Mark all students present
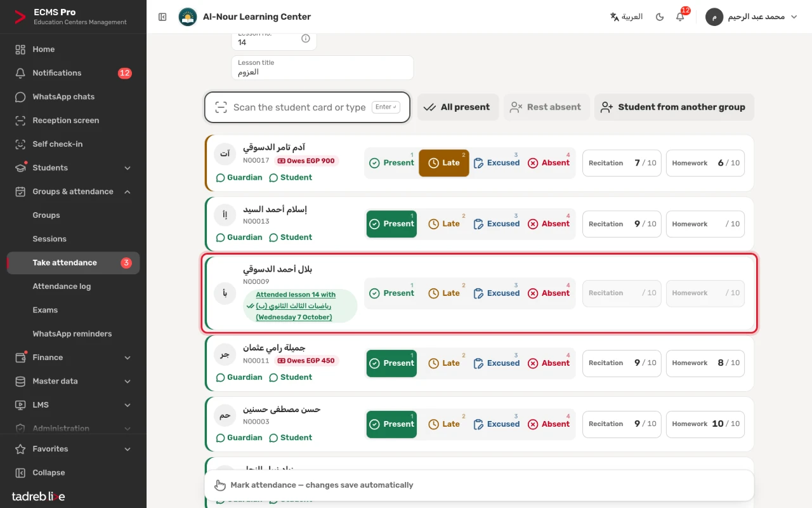The height and width of the screenshot is (508, 812). tap(457, 107)
